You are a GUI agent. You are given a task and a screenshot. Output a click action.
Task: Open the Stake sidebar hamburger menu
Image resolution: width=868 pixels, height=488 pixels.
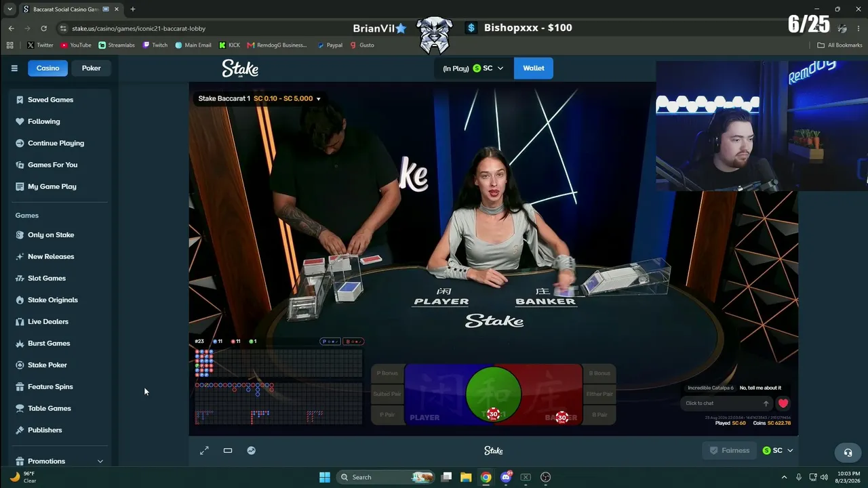(14, 68)
